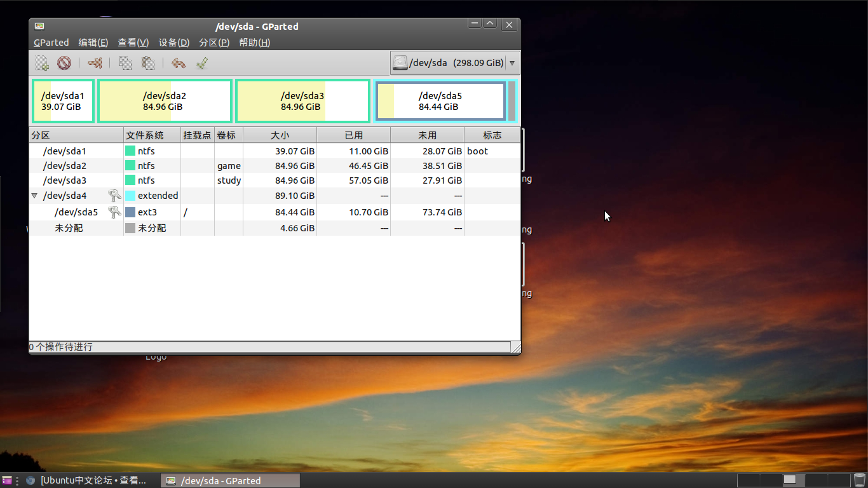Screen dimensions: 868x488
Task: Collapse the /dev/sda4 extended partition tree
Action: tap(34, 196)
